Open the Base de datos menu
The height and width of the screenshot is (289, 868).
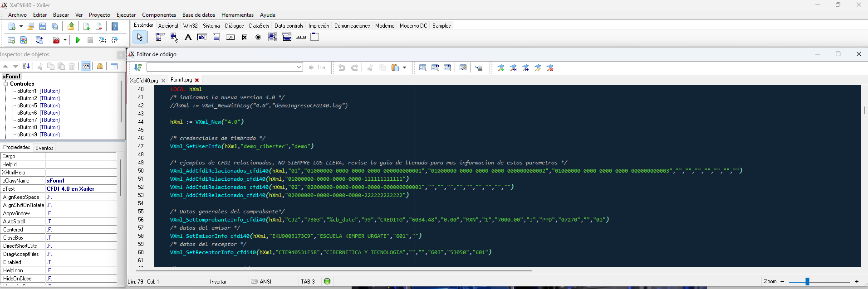coord(199,15)
